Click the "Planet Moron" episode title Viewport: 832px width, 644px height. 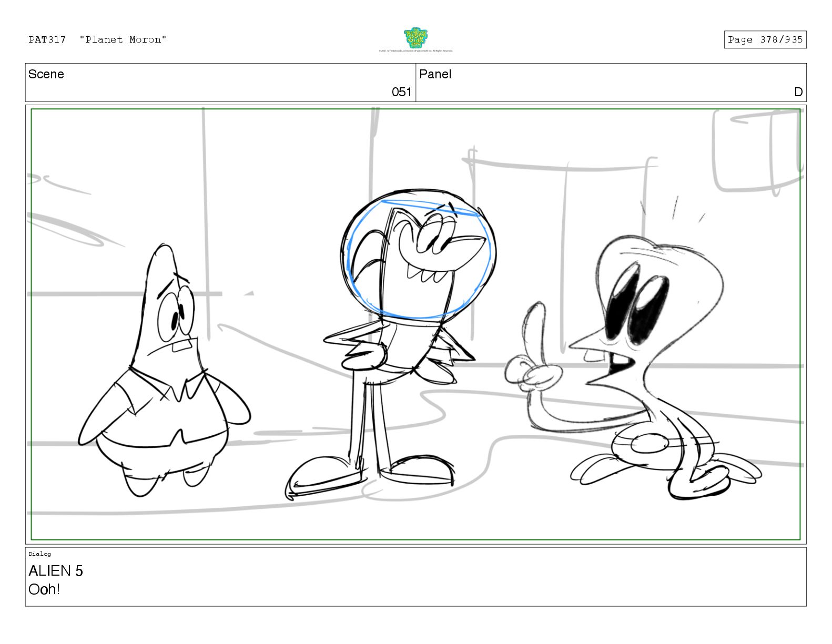tap(123, 39)
